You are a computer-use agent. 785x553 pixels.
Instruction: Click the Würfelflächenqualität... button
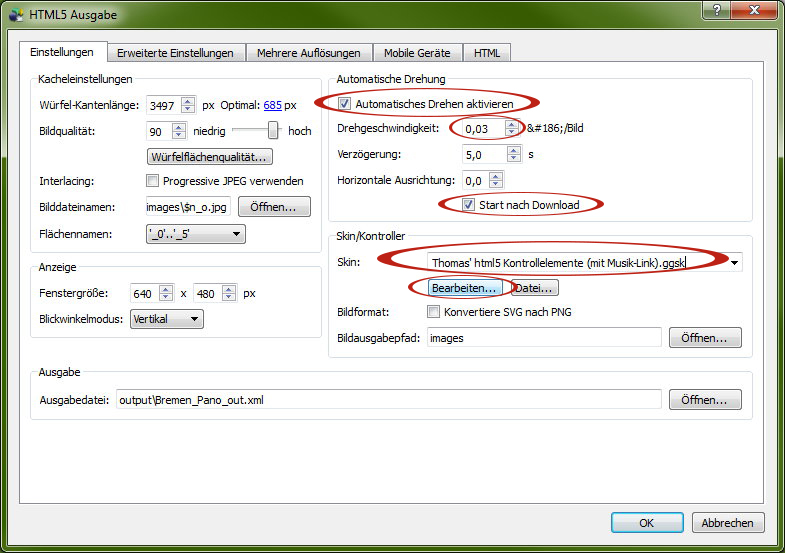[x=211, y=157]
